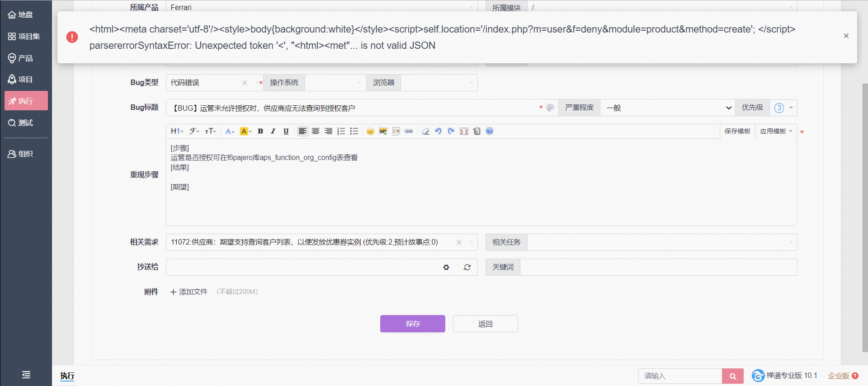Open the bug title color palette
Image resolution: width=868 pixels, height=386 pixels.
(x=550, y=108)
